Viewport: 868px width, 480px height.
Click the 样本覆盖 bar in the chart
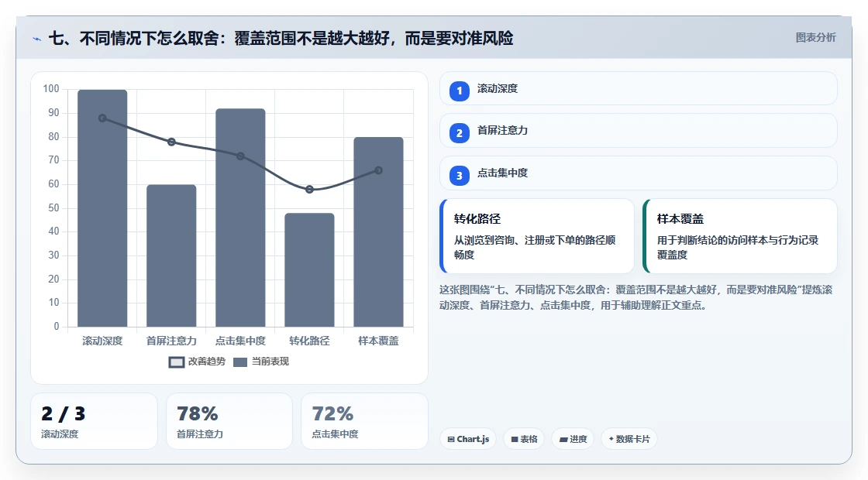(379, 231)
